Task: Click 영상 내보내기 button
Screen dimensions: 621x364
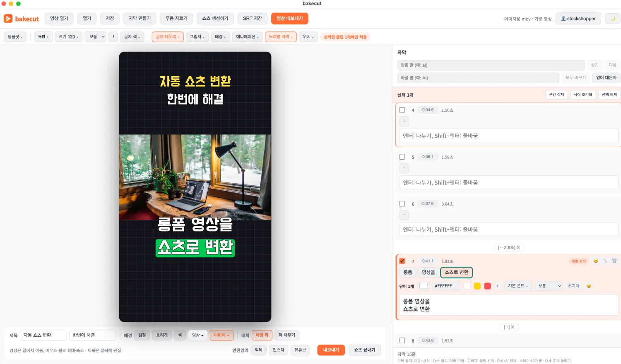Action: pos(290,19)
